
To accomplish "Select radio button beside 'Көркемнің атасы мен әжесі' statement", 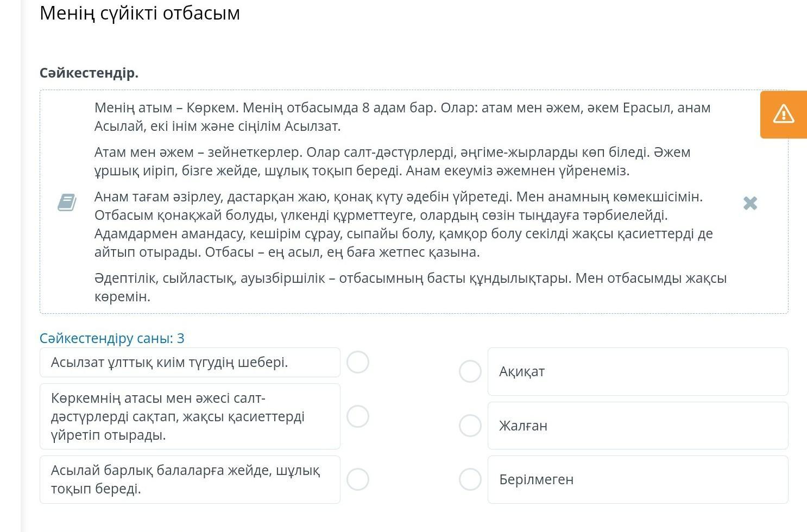I will click(x=358, y=416).
